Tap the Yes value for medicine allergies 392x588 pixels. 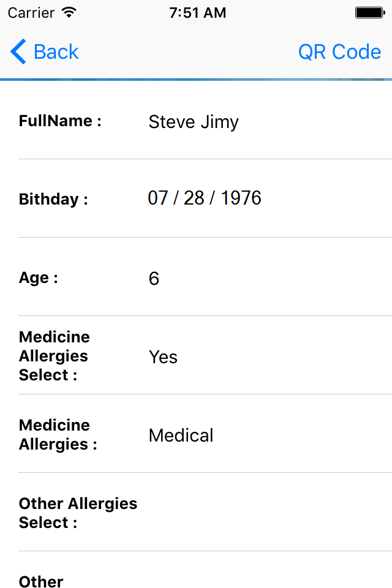click(163, 357)
